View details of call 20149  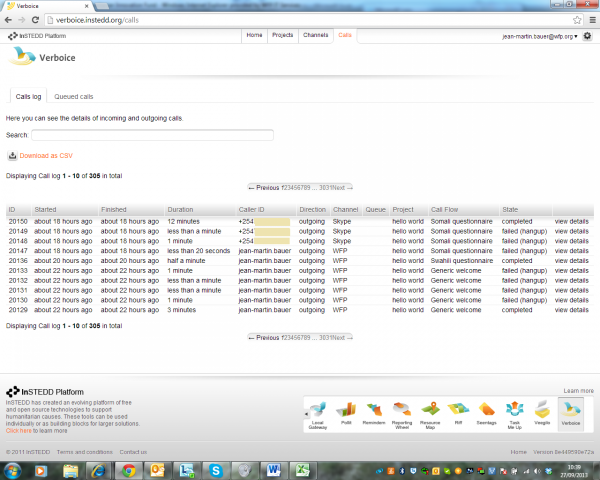click(571, 232)
